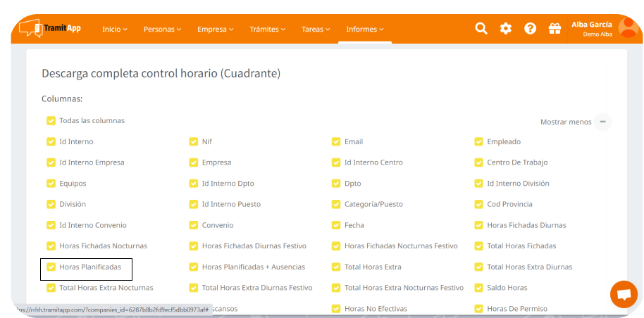Expand the Personas dropdown menu
The height and width of the screenshot is (318, 644).
pyautogui.click(x=162, y=30)
